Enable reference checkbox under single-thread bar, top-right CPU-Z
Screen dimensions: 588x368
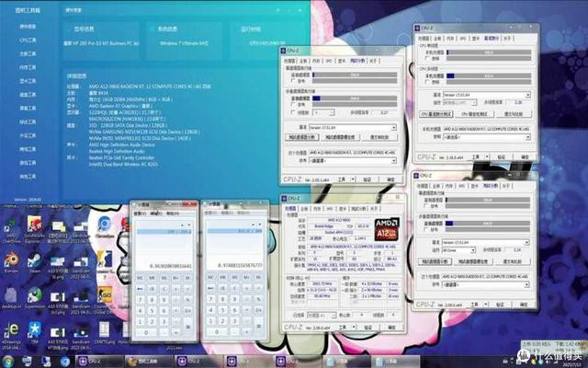427,59
